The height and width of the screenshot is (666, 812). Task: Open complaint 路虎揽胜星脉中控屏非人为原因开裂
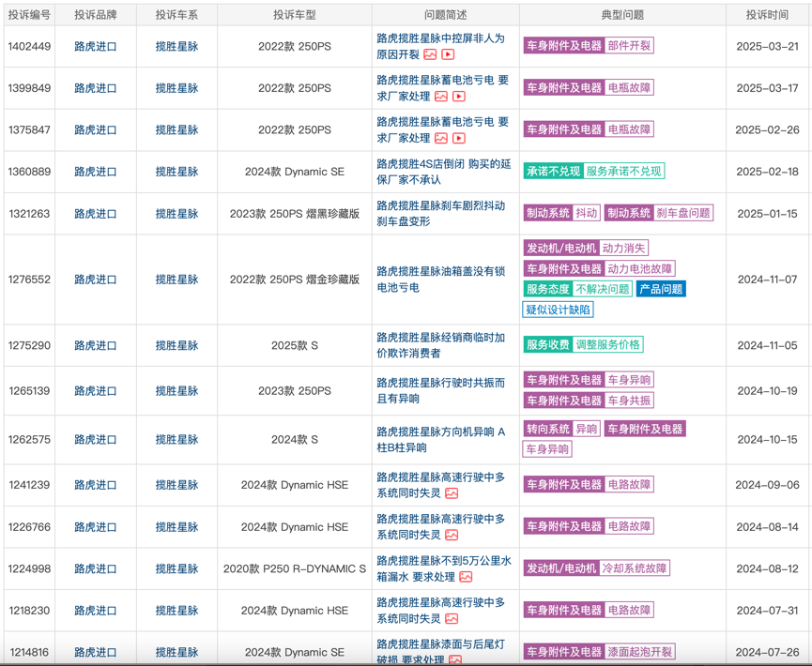pos(440,46)
